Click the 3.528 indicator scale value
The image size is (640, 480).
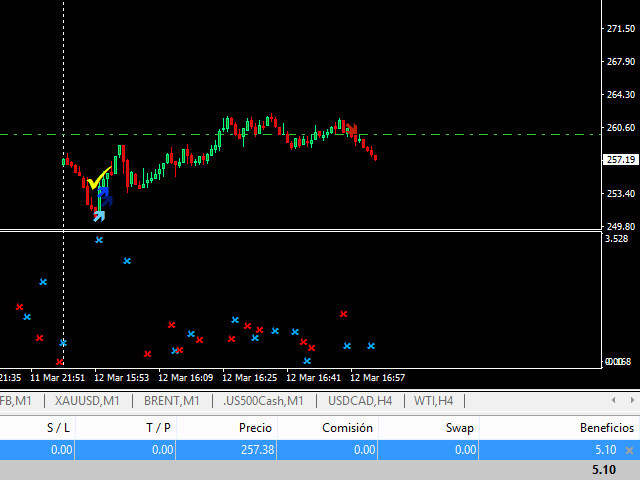point(616,238)
